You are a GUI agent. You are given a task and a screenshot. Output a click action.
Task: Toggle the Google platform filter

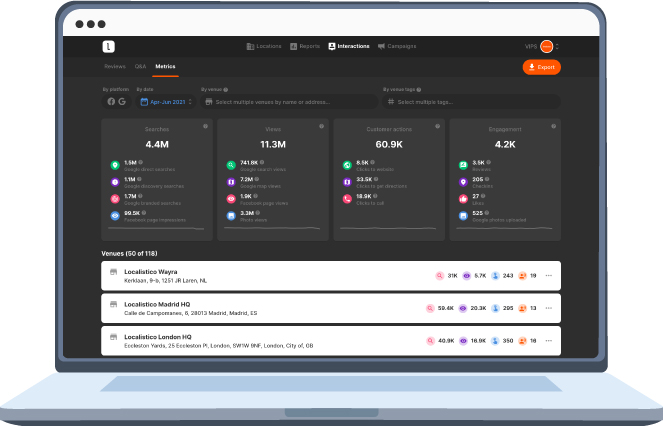tap(122, 101)
